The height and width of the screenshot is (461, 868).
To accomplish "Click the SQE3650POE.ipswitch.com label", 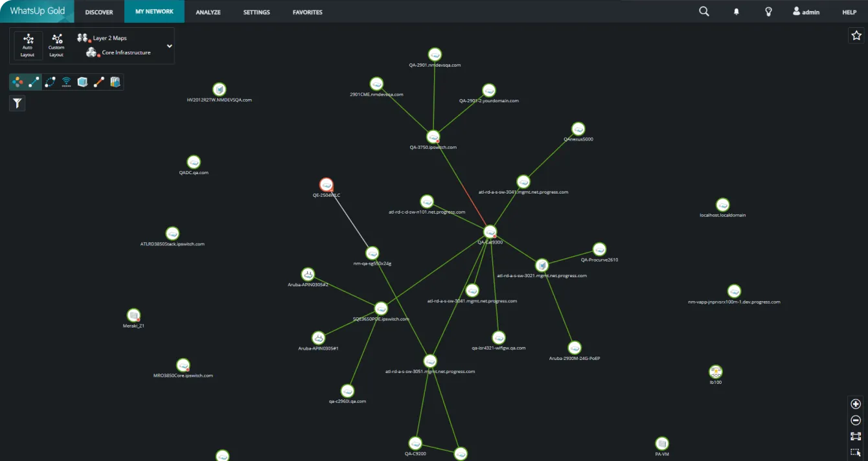I will tap(381, 319).
